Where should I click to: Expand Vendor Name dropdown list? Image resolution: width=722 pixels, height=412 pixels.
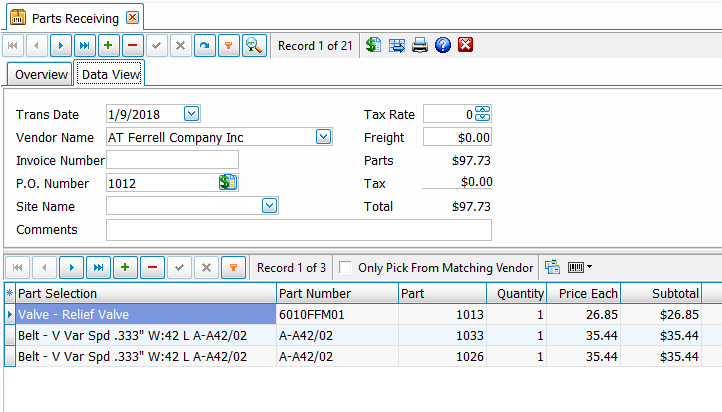point(323,136)
